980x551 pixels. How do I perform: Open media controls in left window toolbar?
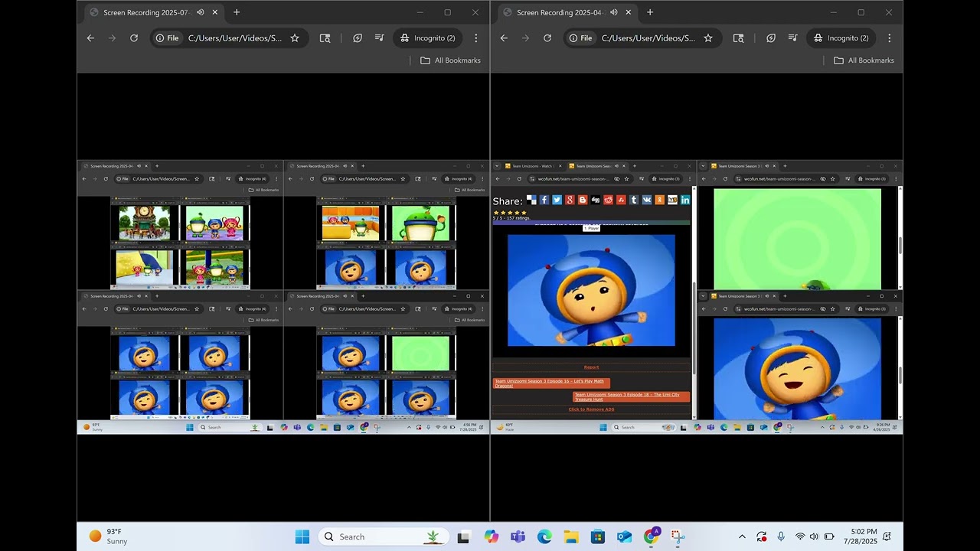coord(379,38)
